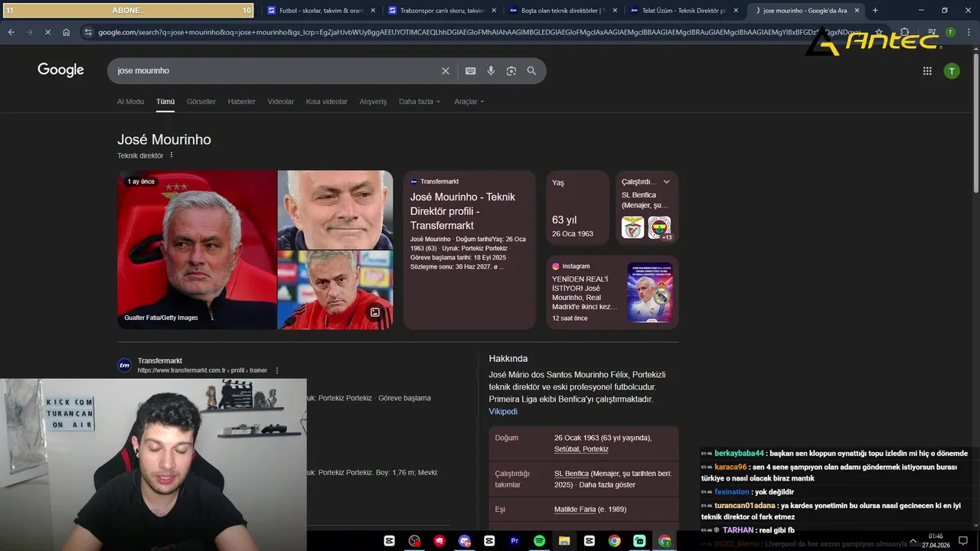Select the Haberler tab
This screenshot has height=551, width=980.
(242, 102)
